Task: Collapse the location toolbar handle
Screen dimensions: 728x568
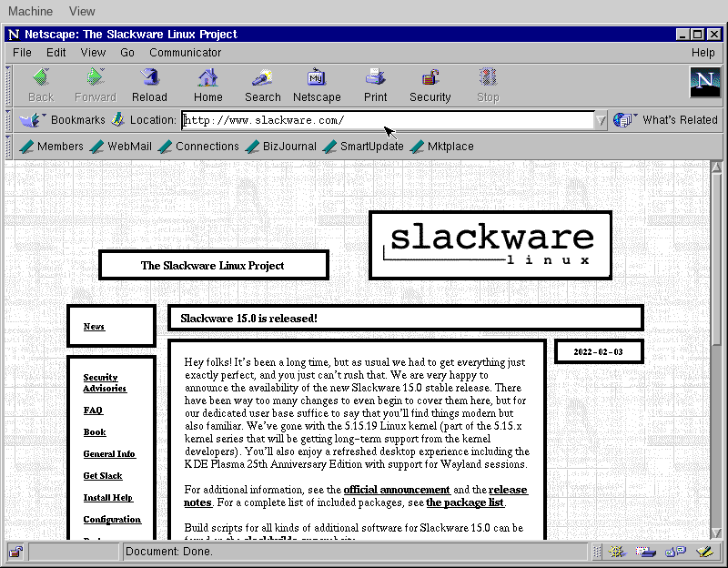Action: coord(8,120)
